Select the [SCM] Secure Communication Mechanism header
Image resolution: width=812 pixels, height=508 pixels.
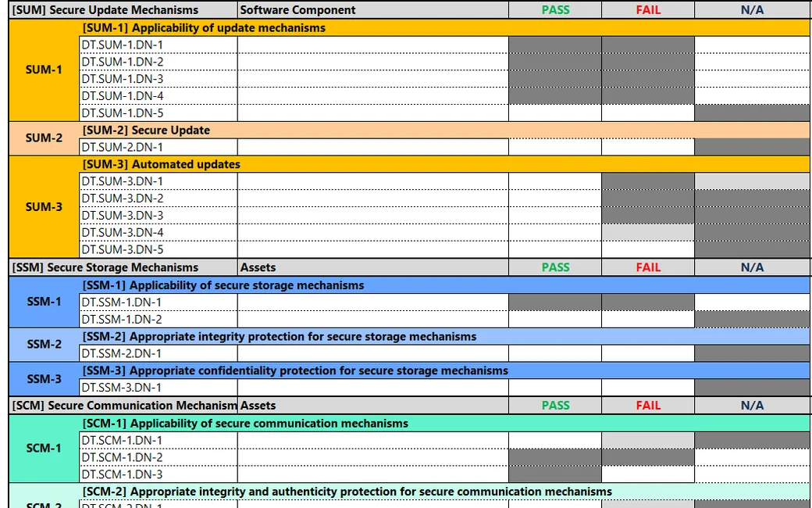[x=123, y=406]
